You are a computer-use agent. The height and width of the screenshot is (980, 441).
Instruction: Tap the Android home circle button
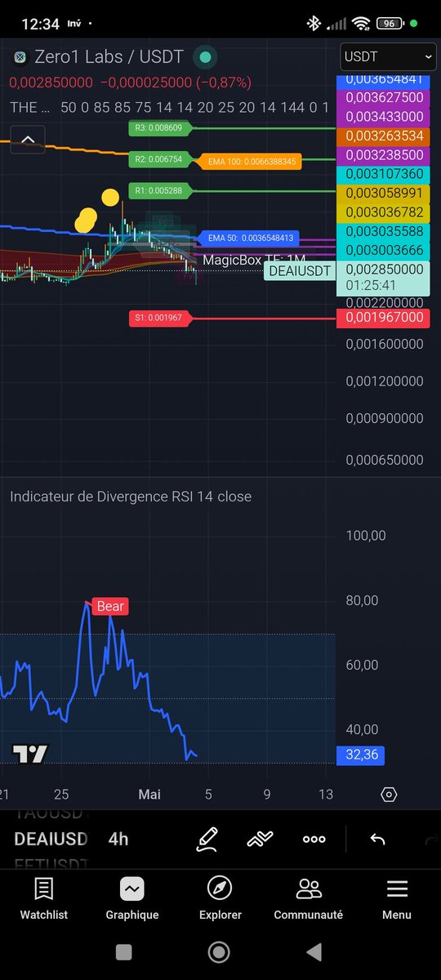pyautogui.click(x=219, y=951)
